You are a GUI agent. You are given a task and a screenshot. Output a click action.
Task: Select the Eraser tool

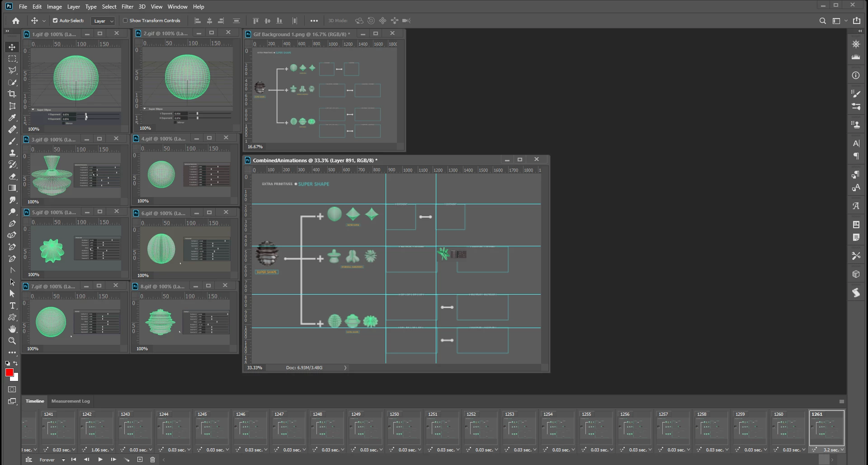[12, 176]
